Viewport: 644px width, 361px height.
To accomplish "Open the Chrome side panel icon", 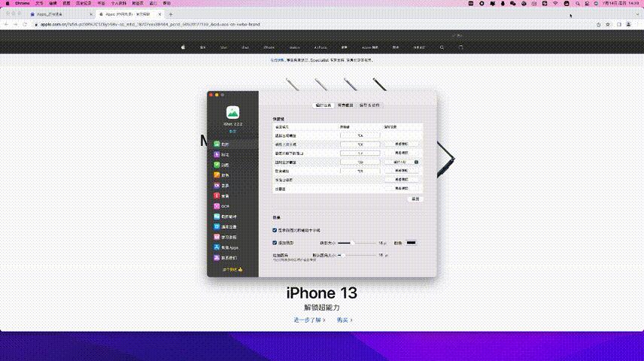I will tap(619, 25).
